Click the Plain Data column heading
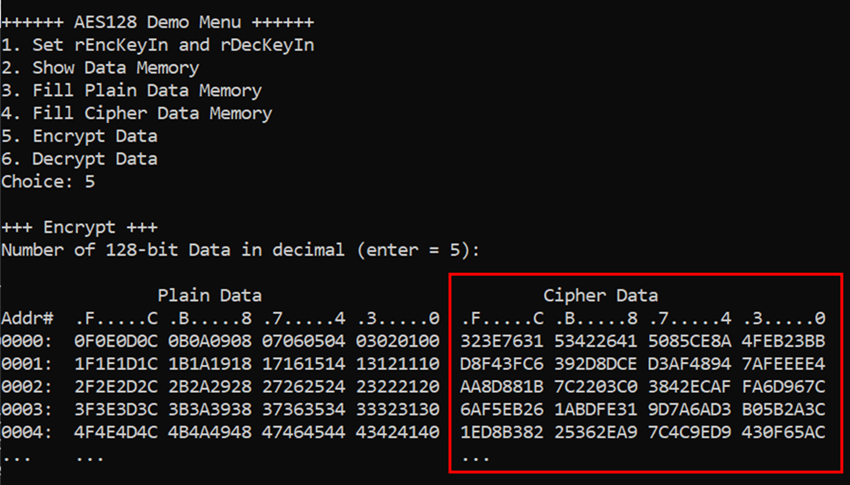 coord(210,295)
